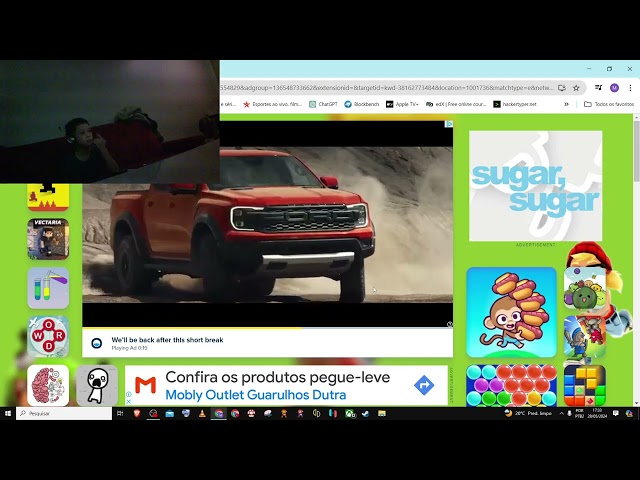
Task: Open the red mushroom app on the taskbar
Action: coord(251,413)
